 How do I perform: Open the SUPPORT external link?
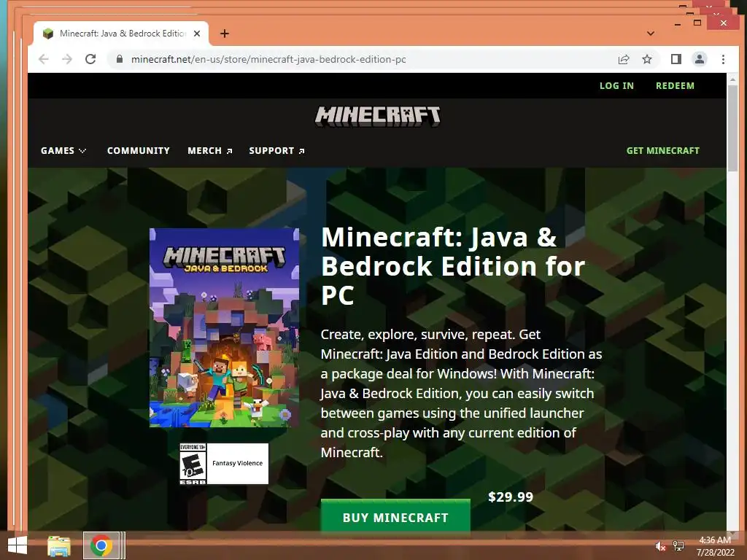276,150
